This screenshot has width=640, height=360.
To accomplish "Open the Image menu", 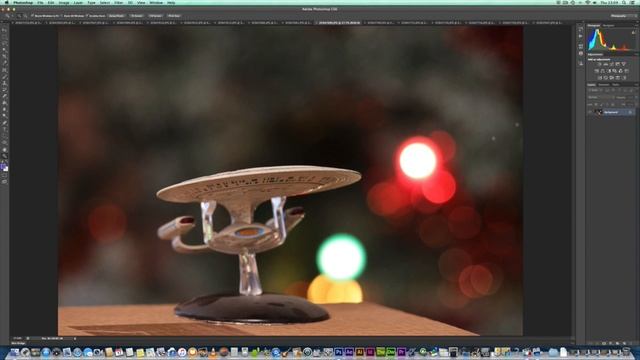I will [64, 2].
